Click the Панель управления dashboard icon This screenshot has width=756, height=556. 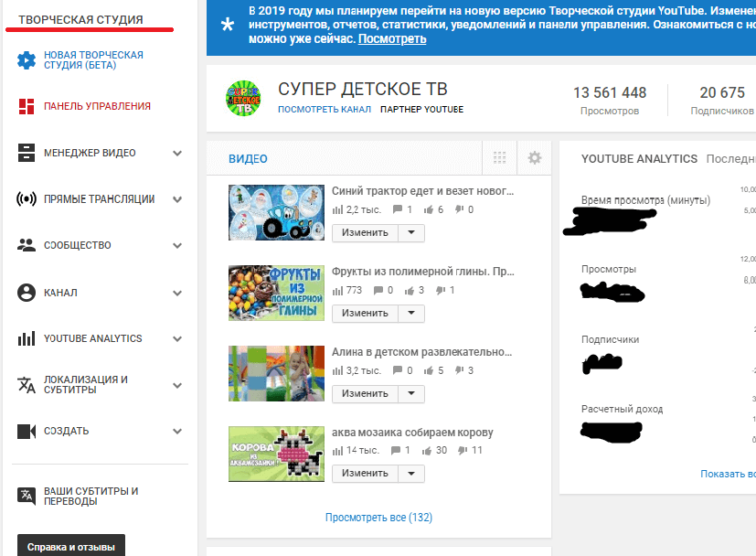27,106
